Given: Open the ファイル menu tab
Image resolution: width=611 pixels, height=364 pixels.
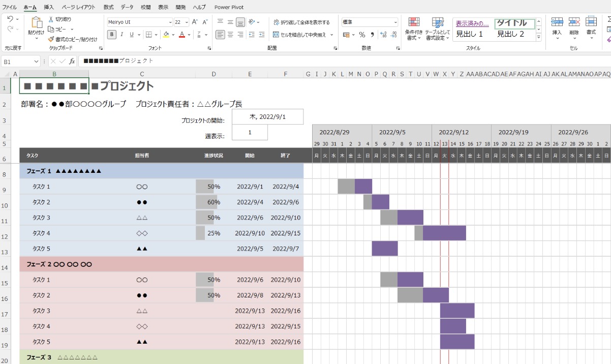Looking at the screenshot, I should 10,7.
